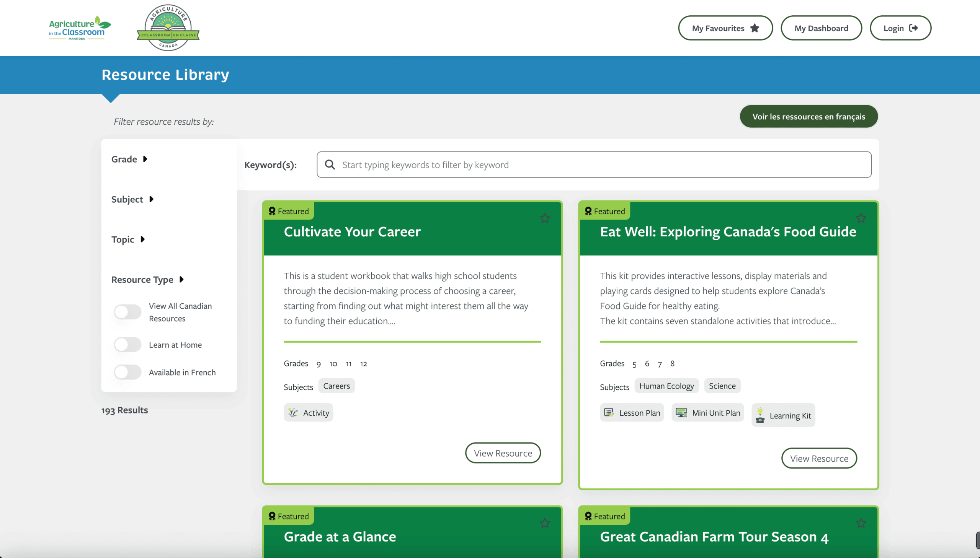Favourite Great Canadian Farm Tour Season 4
This screenshot has width=980, height=558.
click(x=860, y=523)
